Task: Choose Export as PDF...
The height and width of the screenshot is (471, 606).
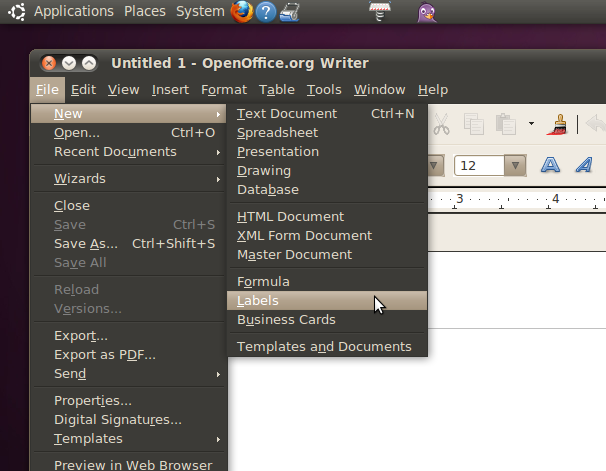Action: 128,354
